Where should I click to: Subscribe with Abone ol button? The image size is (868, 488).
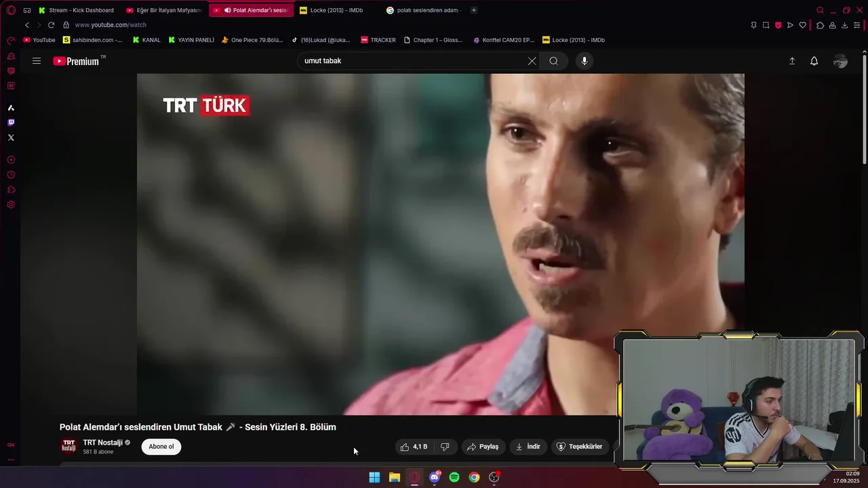[161, 447]
